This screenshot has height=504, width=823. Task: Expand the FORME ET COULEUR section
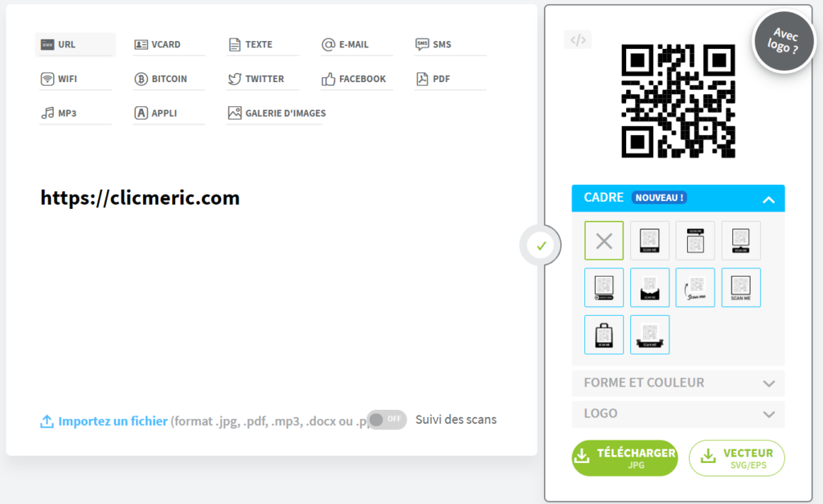pyautogui.click(x=678, y=383)
